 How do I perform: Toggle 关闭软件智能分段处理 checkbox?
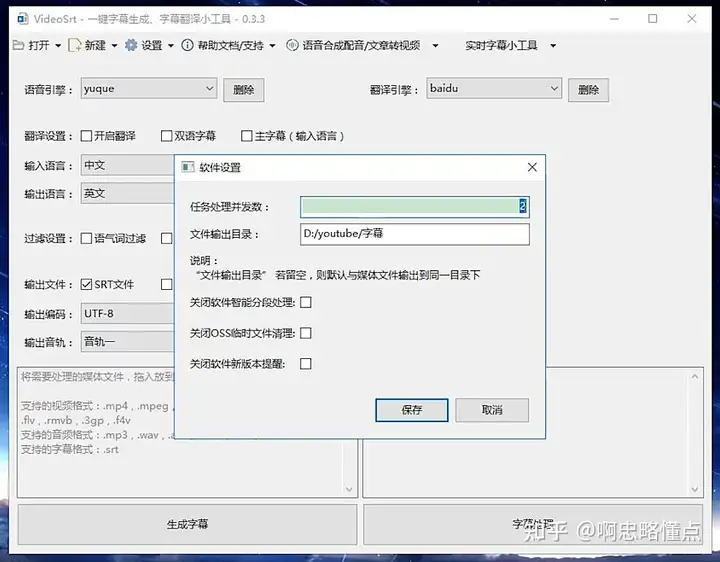pyautogui.click(x=305, y=302)
